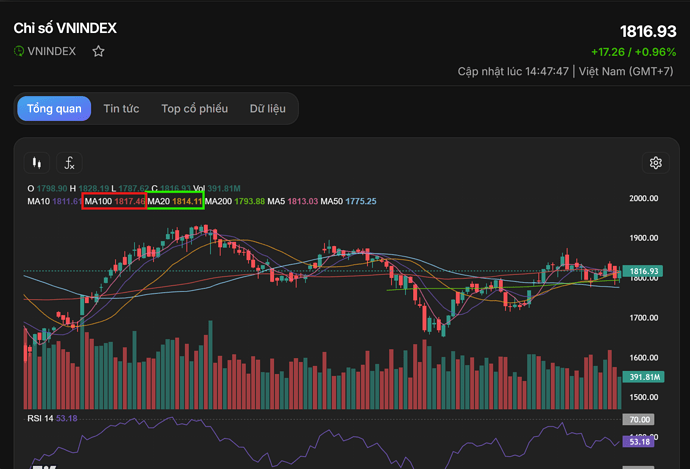Click the Chỉ số VNINDEX heading
The image size is (690, 469).
[x=65, y=28]
